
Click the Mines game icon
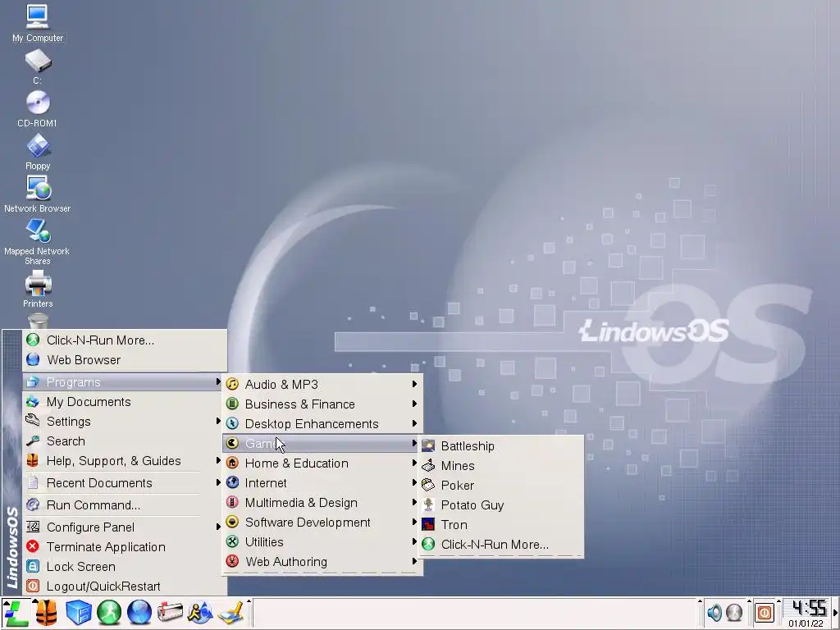[428, 466]
